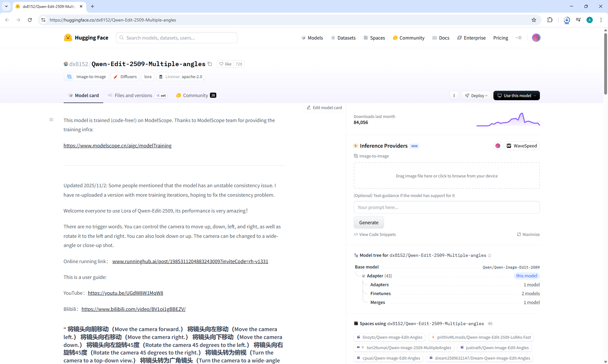The width and height of the screenshot is (608, 364).
Task: Open the browser extensions puzzle icon
Action: (x=550, y=20)
